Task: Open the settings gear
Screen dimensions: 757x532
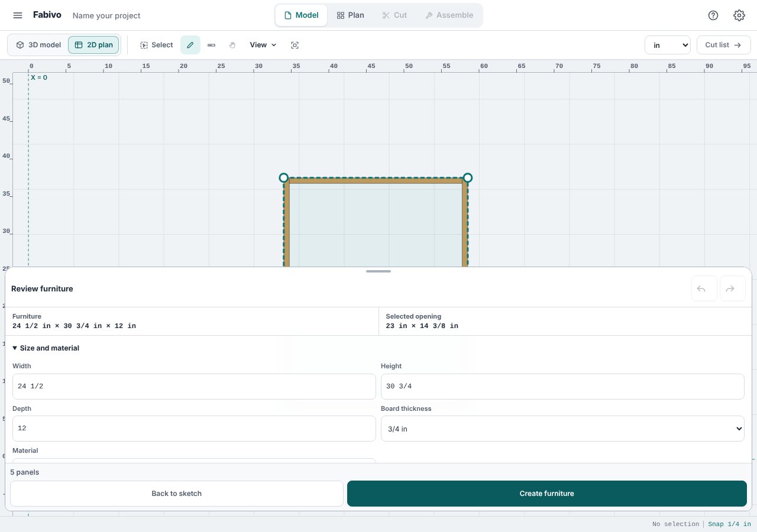Action: (x=739, y=15)
